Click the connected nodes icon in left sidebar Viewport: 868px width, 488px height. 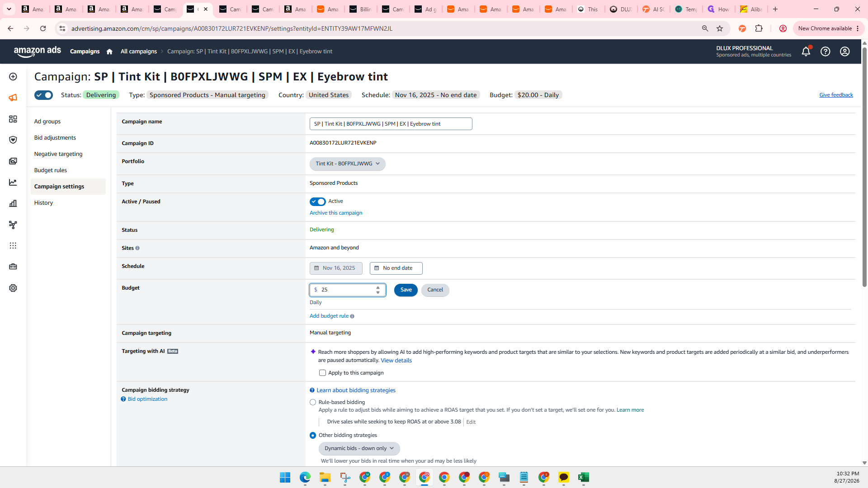point(13,225)
